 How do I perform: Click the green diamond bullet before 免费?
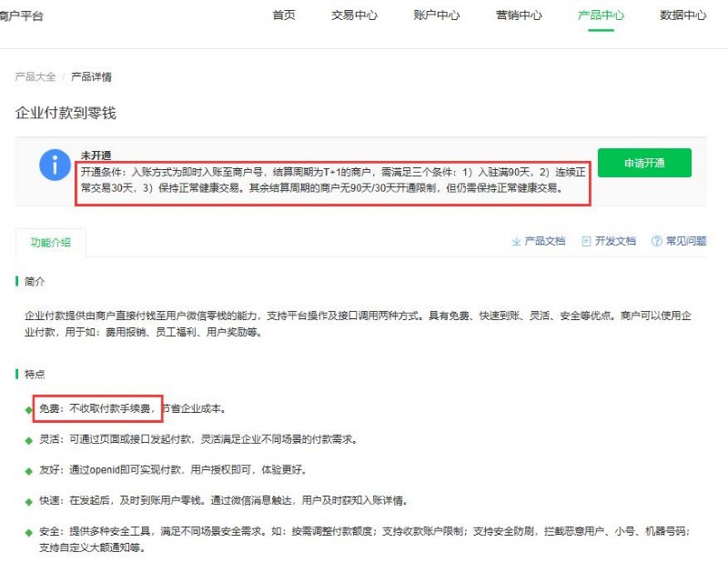point(28,410)
